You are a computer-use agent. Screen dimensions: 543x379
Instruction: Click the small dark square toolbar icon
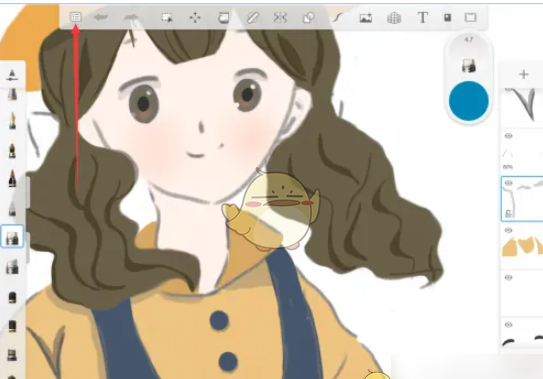(447, 17)
